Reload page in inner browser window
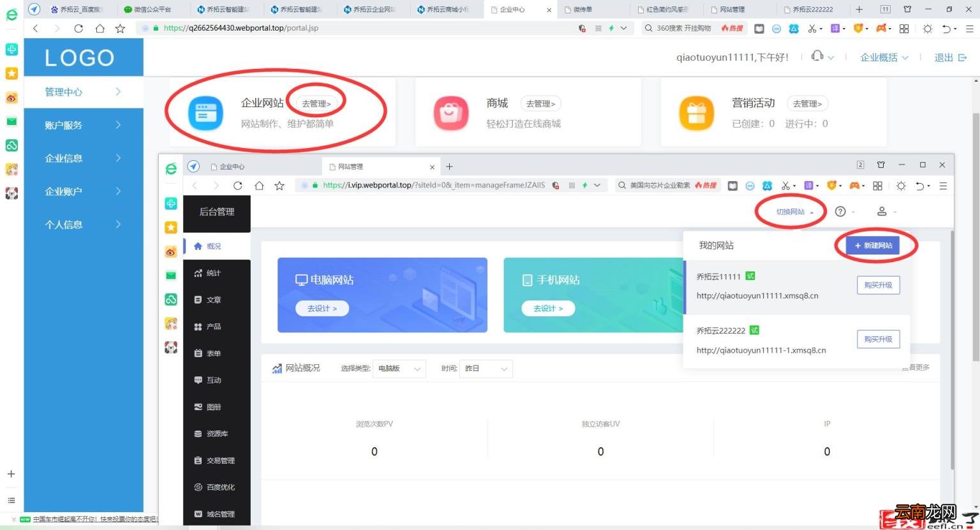The height and width of the screenshot is (530, 980). pyautogui.click(x=238, y=186)
